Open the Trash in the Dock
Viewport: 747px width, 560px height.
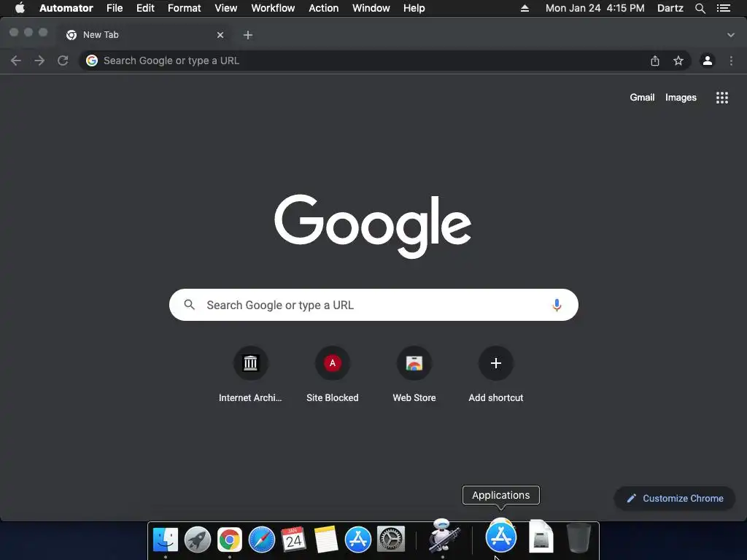click(578, 537)
